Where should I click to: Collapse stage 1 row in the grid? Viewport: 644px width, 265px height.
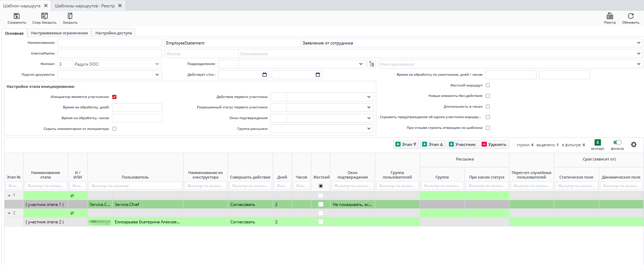pyautogui.click(x=9, y=196)
